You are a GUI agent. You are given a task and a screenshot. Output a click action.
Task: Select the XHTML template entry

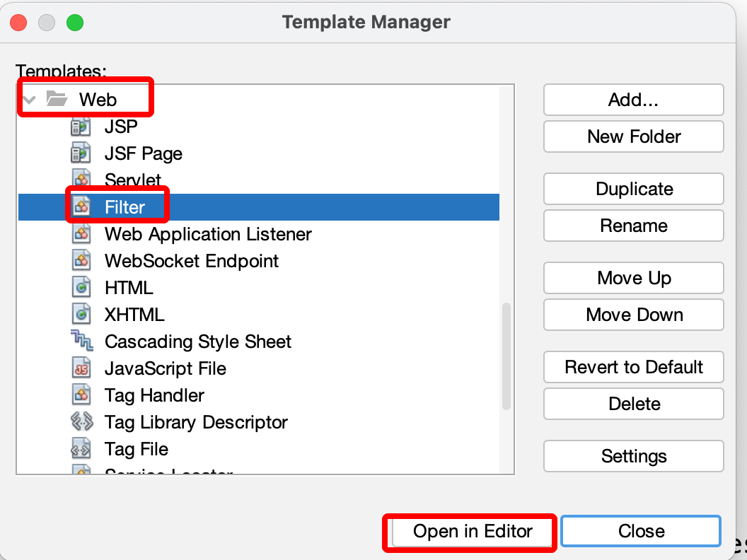point(134,315)
